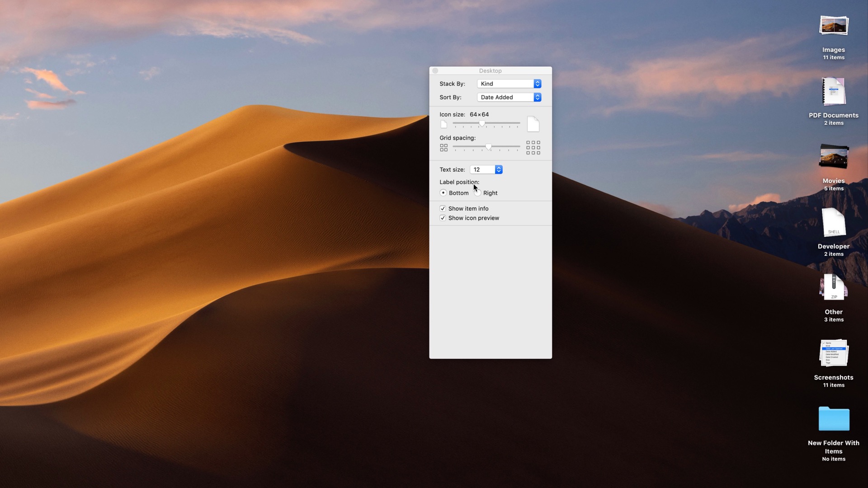868x488 pixels.
Task: Open the Images stack on desktop
Action: 833,26
